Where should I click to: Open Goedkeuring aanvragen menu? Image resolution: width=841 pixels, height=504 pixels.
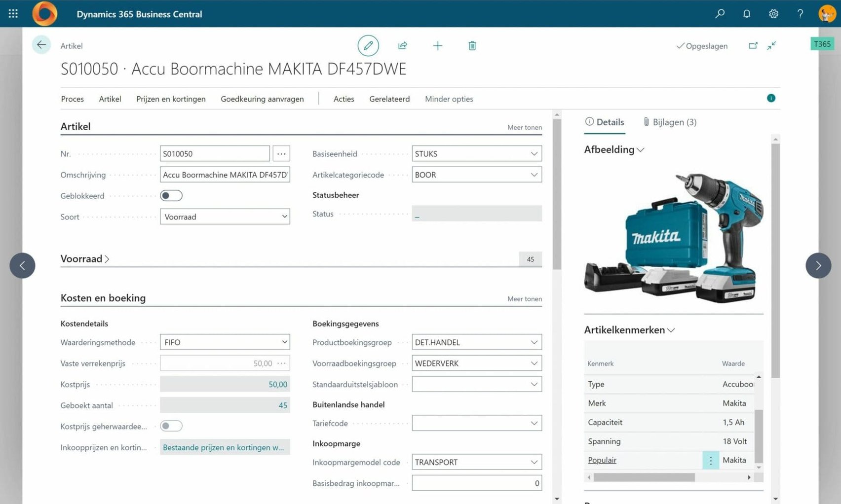pyautogui.click(x=262, y=99)
